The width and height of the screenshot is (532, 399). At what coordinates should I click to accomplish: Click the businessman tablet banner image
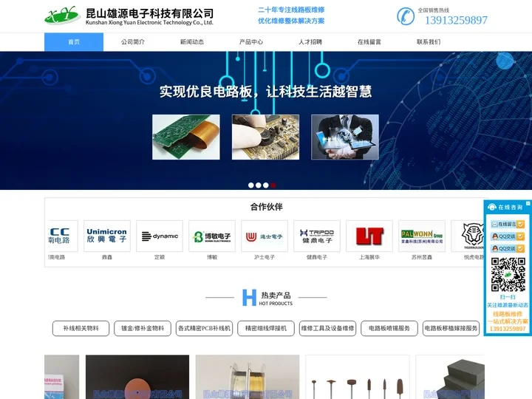(345, 137)
